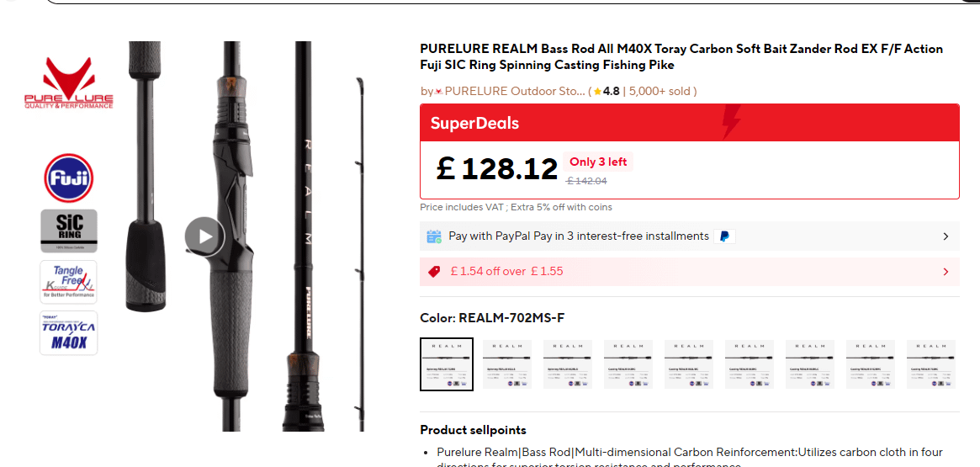The height and width of the screenshot is (467, 980).
Task: Click the 5,000+ sold text
Action: (x=660, y=91)
